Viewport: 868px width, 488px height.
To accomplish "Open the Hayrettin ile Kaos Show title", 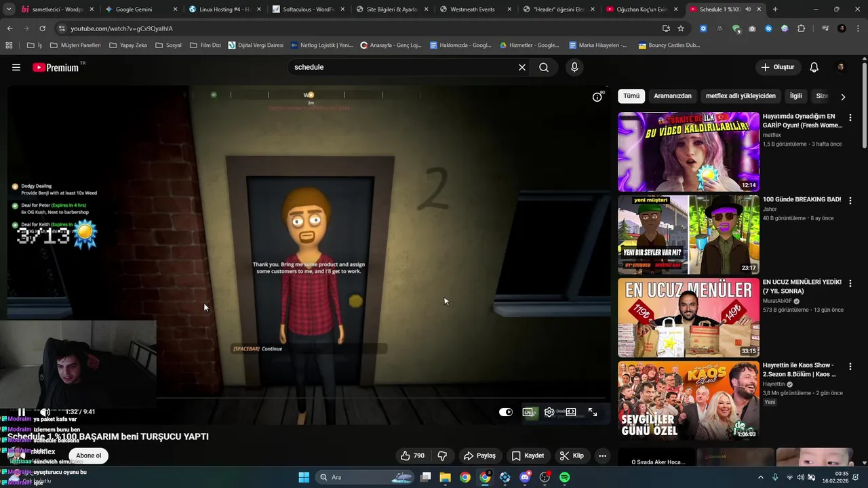I will pyautogui.click(x=800, y=369).
